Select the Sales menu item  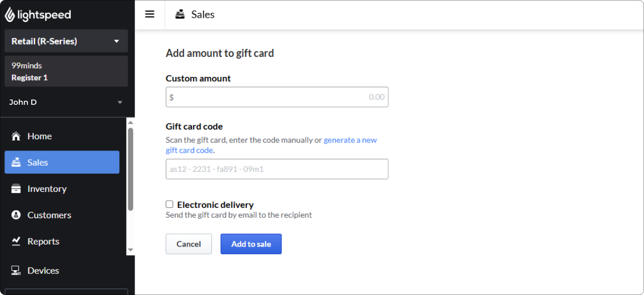tap(62, 162)
